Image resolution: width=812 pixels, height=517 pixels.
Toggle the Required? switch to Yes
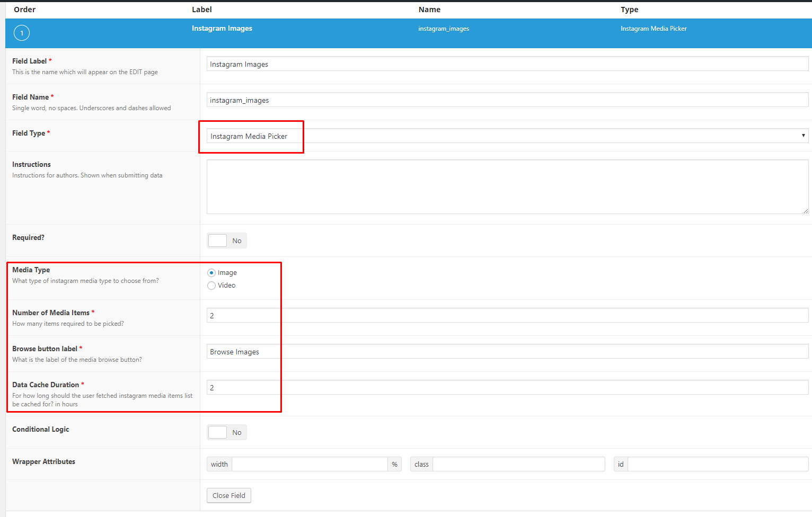[217, 240]
